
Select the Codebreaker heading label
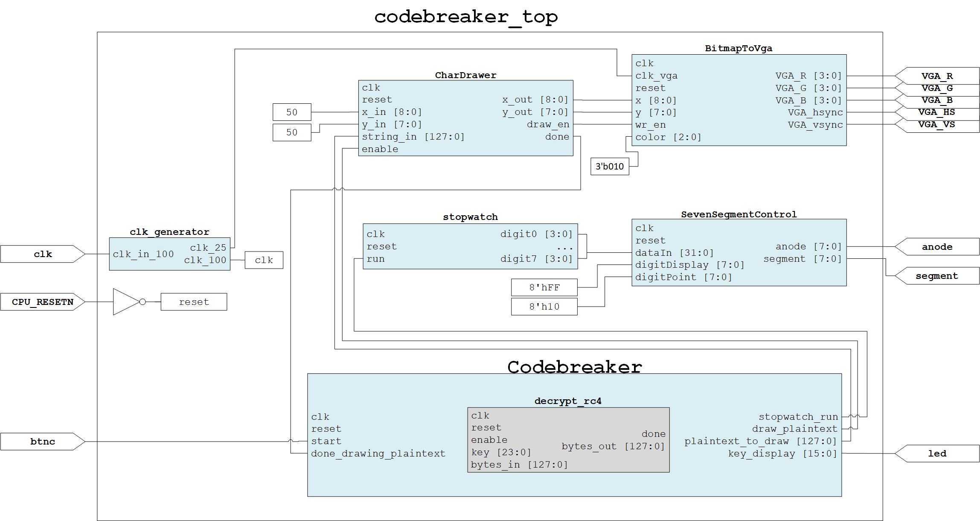pyautogui.click(x=574, y=367)
